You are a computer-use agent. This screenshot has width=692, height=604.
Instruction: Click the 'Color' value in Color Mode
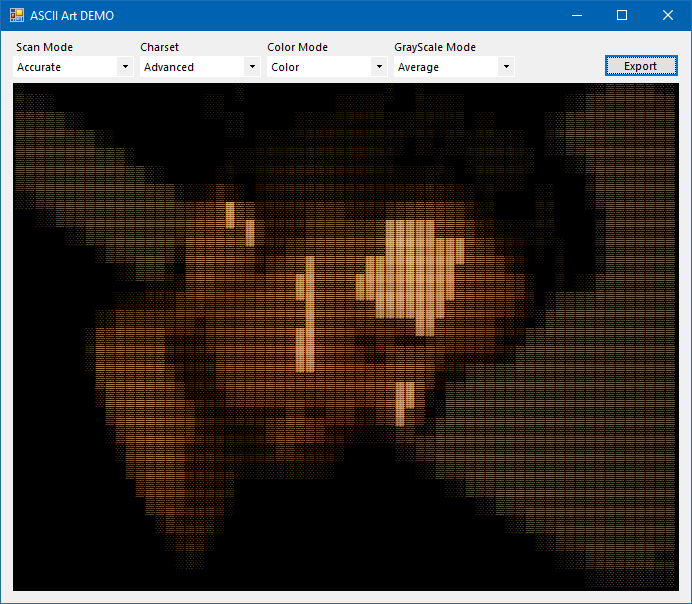[319, 67]
